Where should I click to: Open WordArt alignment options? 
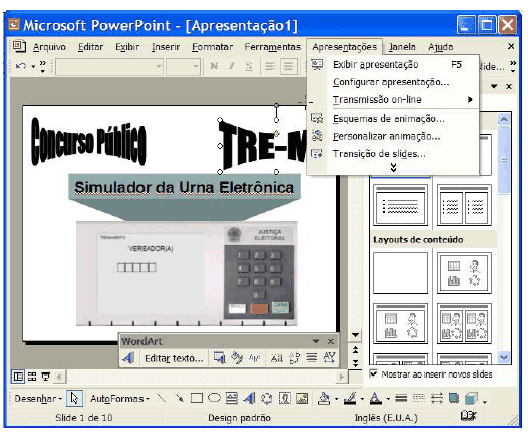pos(311,358)
